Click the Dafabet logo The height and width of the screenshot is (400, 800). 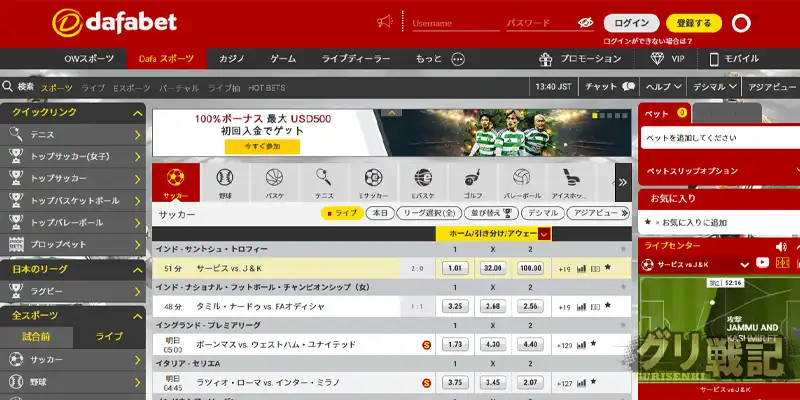[114, 23]
